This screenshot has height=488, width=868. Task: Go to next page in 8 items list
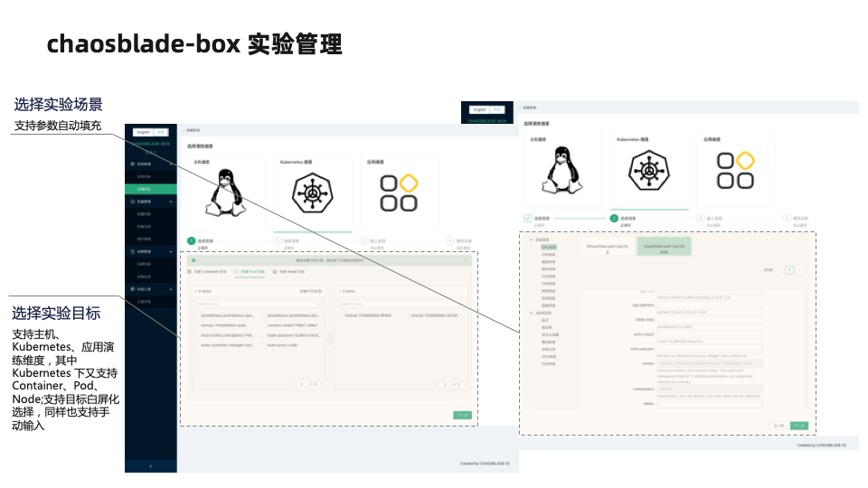tap(322, 384)
